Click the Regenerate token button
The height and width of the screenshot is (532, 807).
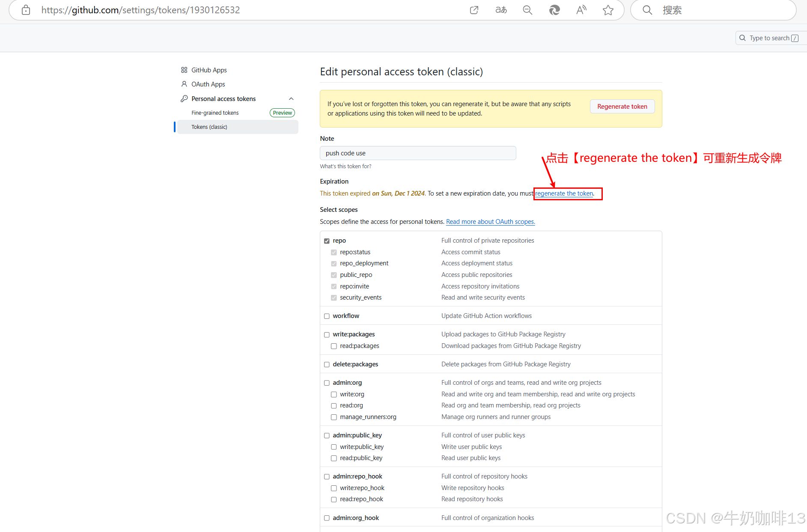tap(622, 106)
